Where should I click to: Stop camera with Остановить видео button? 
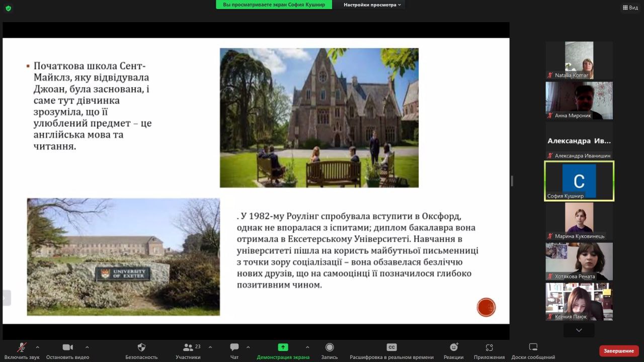tap(67, 351)
